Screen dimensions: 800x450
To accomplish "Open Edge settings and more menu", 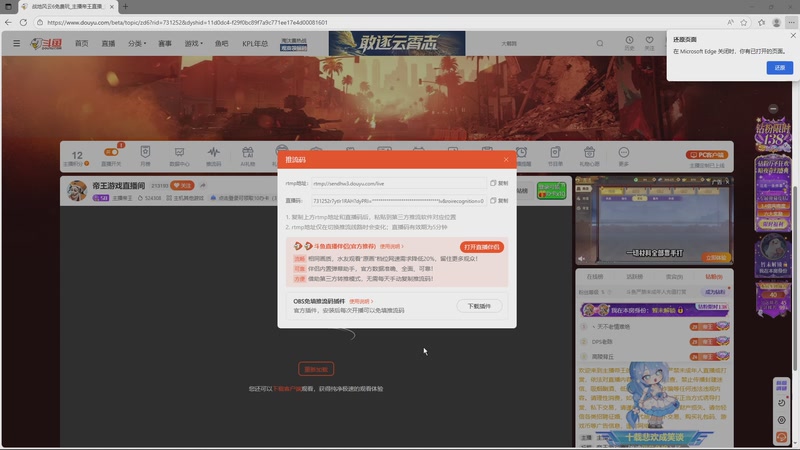I will coord(791,22).
